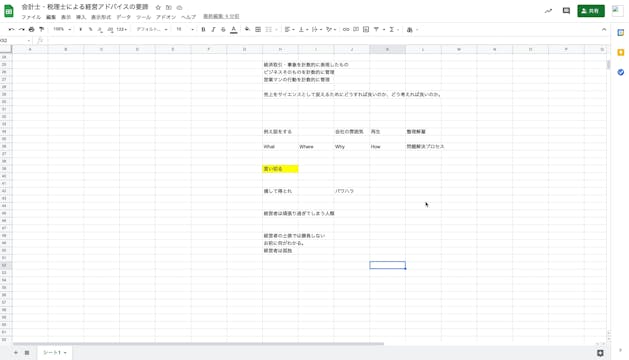The width and height of the screenshot is (629, 360).
Task: Click the green share button
Action: point(591,11)
